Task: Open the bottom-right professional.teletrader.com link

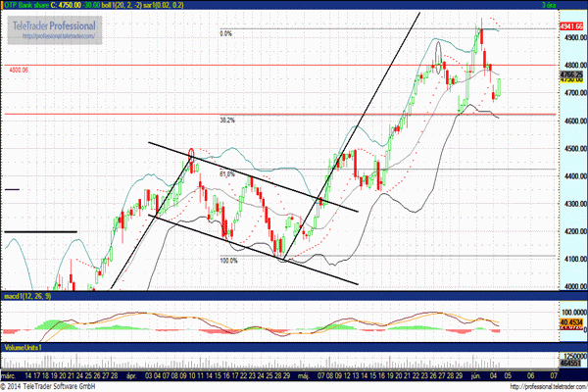Action: coord(548,387)
